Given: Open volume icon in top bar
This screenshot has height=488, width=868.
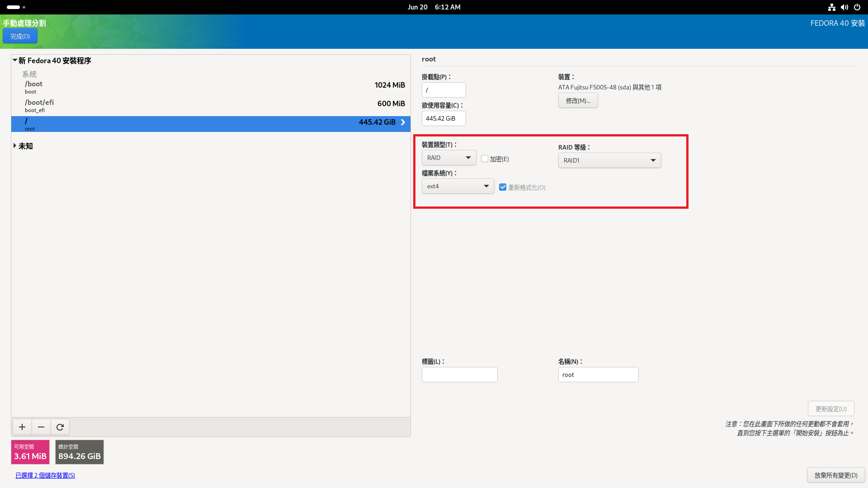Looking at the screenshot, I should [x=844, y=7].
